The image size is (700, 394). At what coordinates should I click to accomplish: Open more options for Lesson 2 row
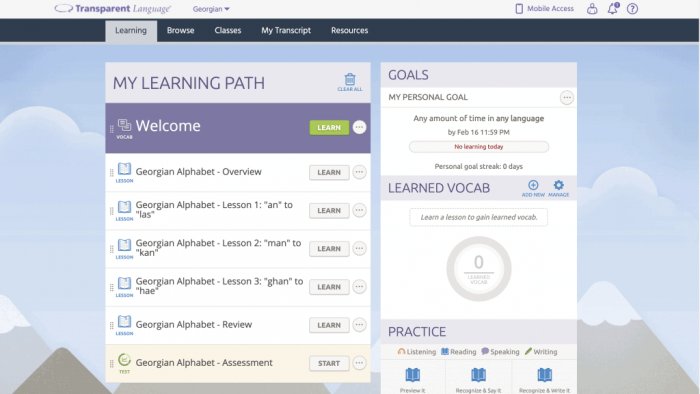click(x=359, y=248)
